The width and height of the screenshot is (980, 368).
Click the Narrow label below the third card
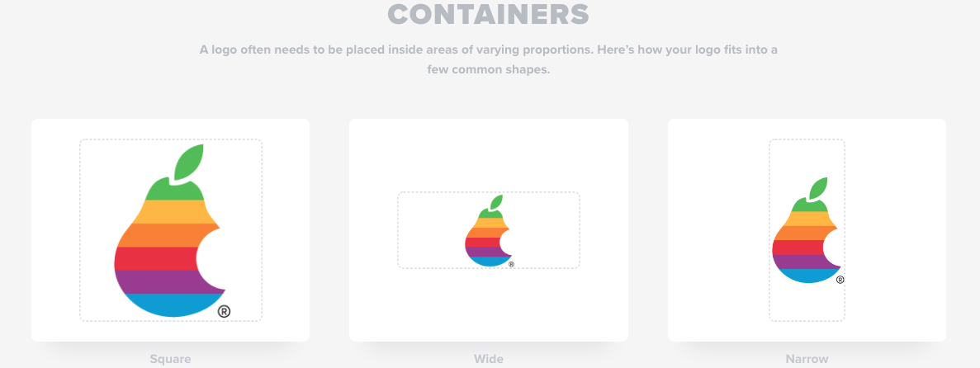(807, 359)
